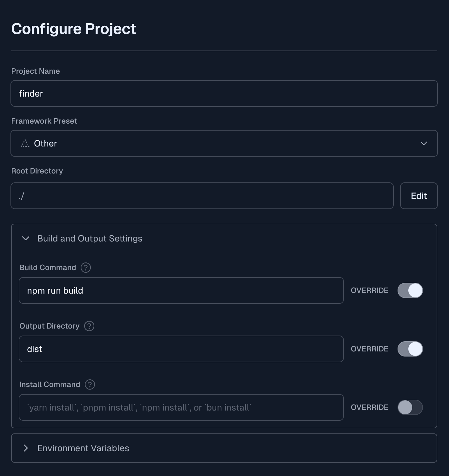The height and width of the screenshot is (476, 449).
Task: Open the Install Command help icon
Action: [x=90, y=384]
